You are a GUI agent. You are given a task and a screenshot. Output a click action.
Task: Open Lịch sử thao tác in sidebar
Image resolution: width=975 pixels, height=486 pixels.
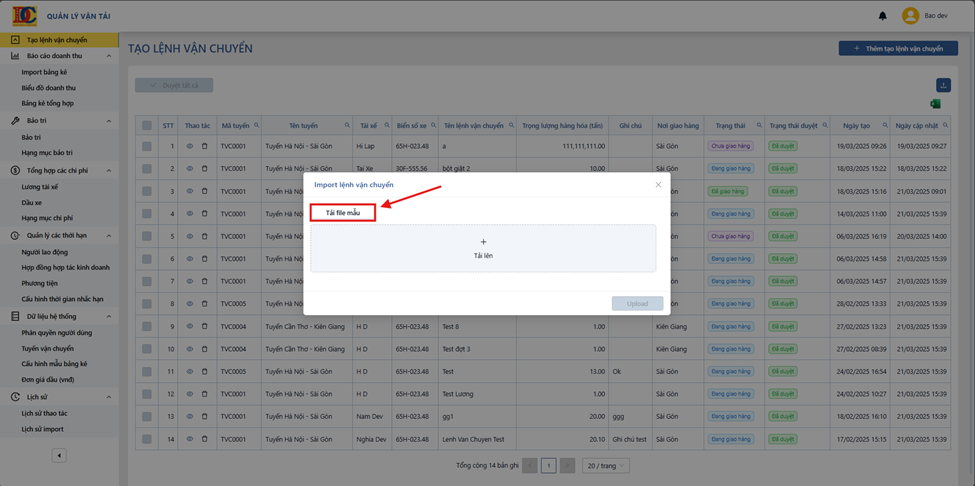pyautogui.click(x=44, y=413)
